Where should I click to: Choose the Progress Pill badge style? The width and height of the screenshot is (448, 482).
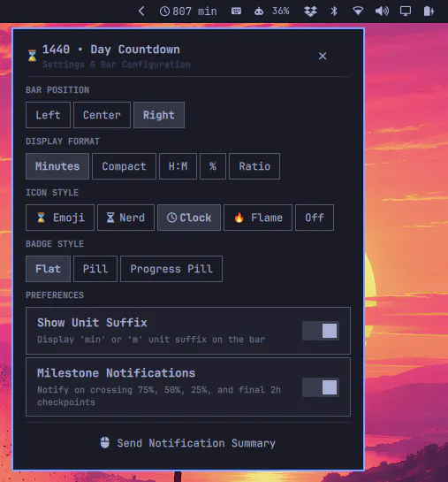171,269
